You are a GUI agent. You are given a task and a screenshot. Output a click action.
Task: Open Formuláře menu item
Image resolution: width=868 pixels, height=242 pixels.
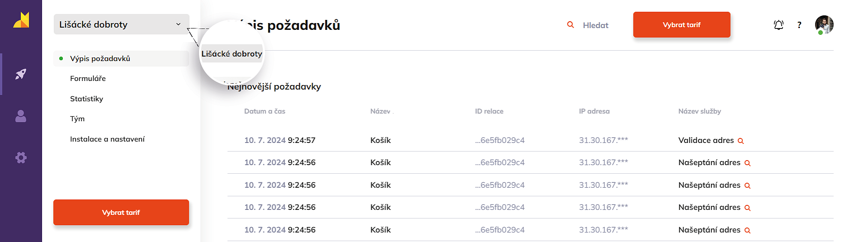coord(88,78)
